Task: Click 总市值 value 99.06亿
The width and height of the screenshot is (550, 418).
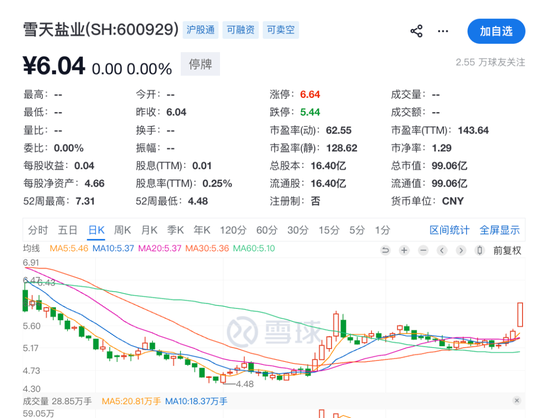Action: [x=449, y=166]
